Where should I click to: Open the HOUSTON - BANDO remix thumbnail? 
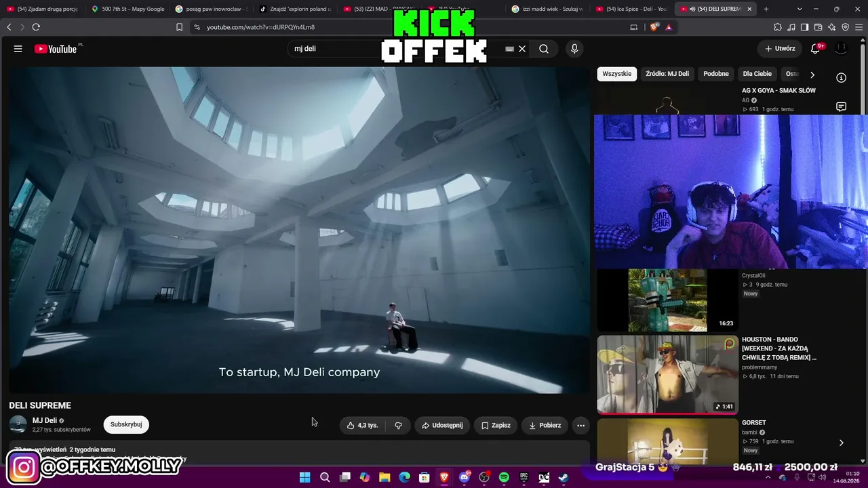tap(667, 374)
